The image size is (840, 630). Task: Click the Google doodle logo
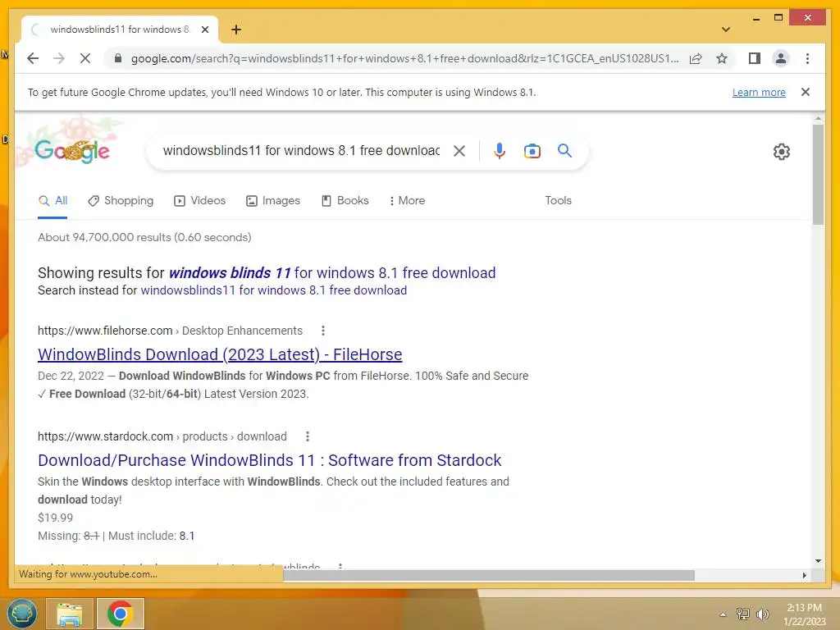point(72,151)
